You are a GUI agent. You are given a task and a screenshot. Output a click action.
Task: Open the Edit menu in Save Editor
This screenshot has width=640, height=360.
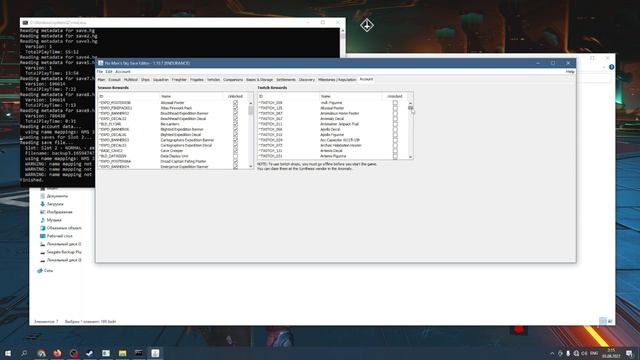pos(109,71)
